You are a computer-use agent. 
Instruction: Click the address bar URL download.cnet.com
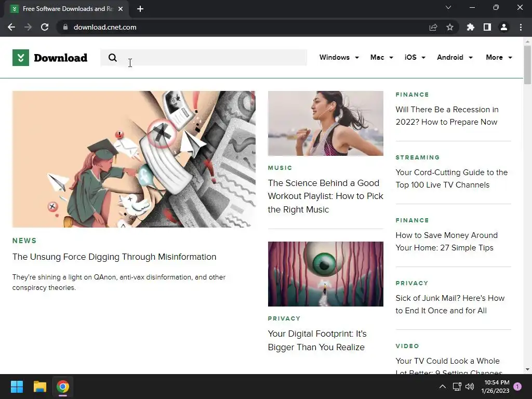click(x=105, y=27)
